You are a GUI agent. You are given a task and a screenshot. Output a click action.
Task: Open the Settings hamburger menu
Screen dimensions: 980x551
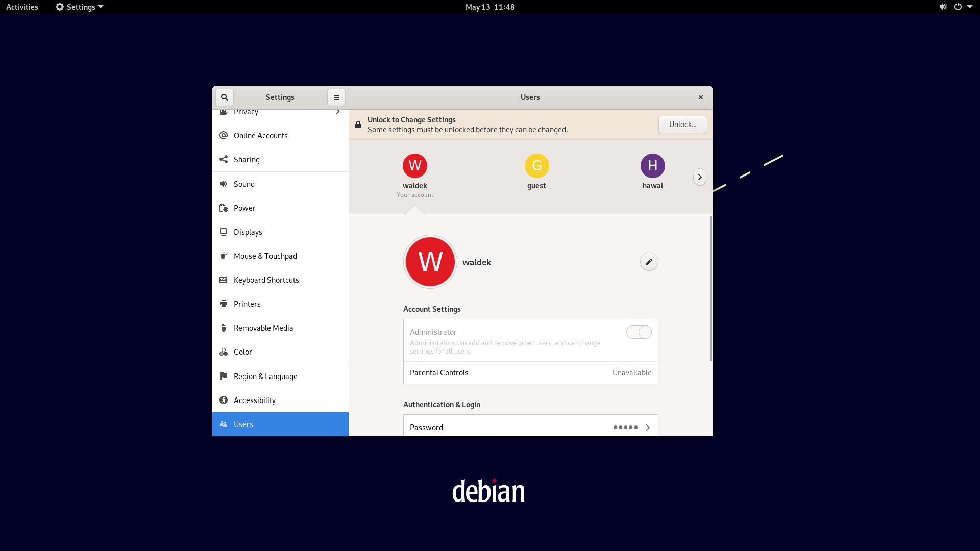tap(336, 97)
